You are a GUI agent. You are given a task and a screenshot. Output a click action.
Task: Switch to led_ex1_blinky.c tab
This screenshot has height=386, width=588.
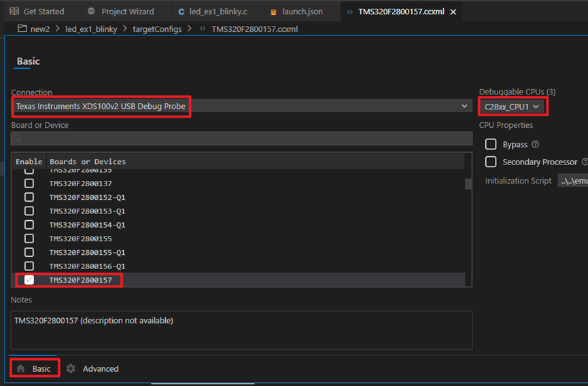218,12
